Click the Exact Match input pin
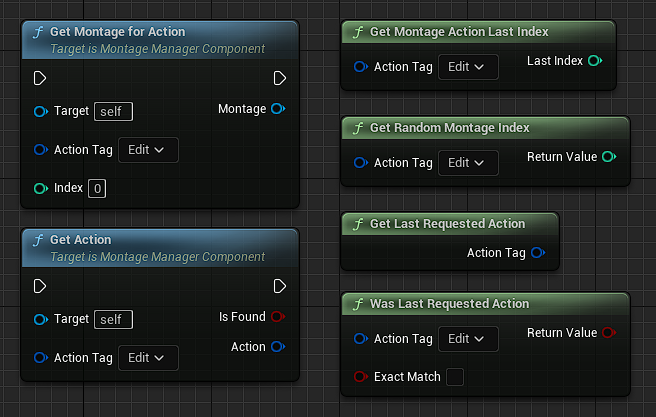656x417 pixels. pyautogui.click(x=360, y=377)
